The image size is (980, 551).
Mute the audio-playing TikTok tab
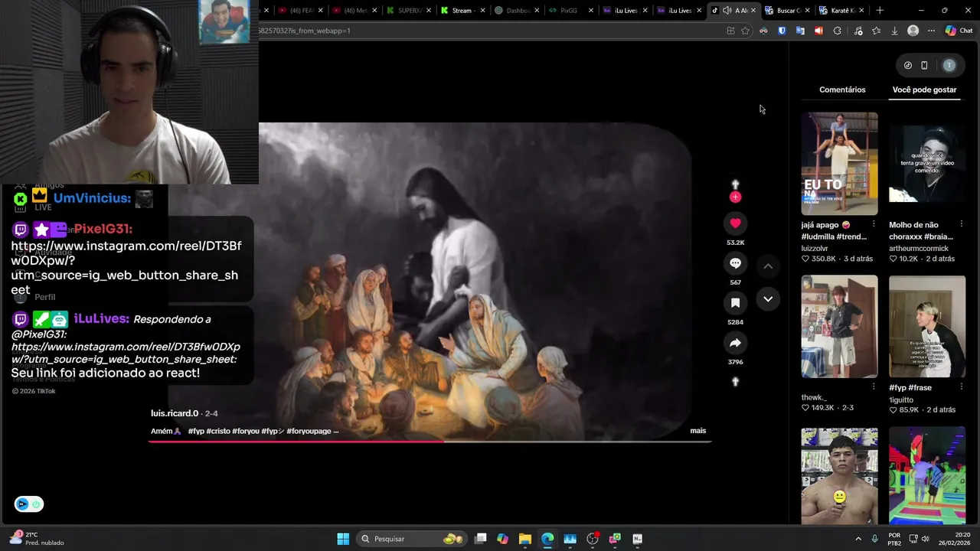tap(727, 11)
